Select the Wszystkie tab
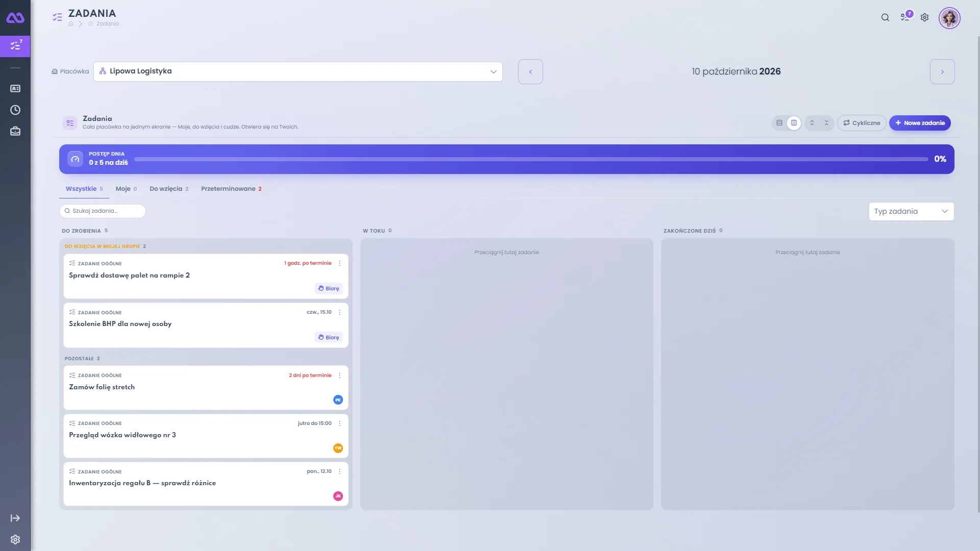980x551 pixels. click(84, 189)
